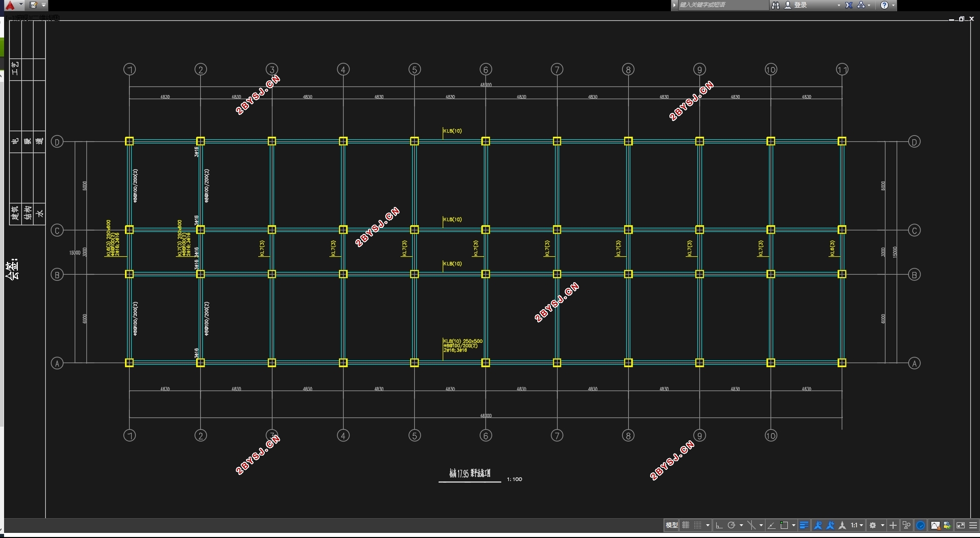Click the 会签 title block text
This screenshot has width=980, height=538.
12,269
